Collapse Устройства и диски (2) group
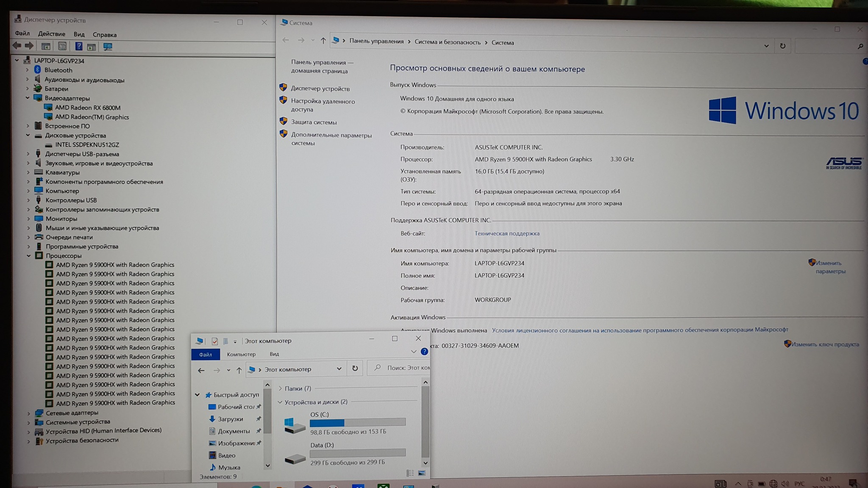The height and width of the screenshot is (488, 868). [x=280, y=402]
